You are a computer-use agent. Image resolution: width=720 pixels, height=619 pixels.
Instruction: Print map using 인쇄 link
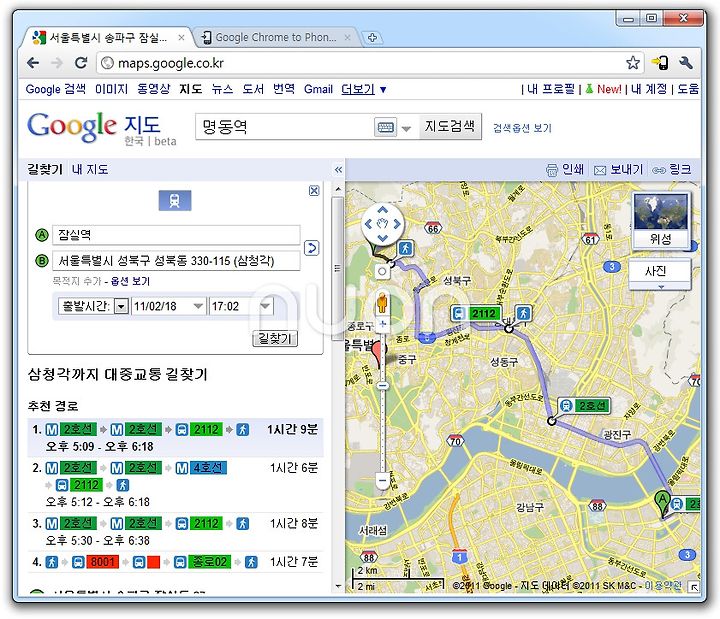pyautogui.click(x=564, y=169)
